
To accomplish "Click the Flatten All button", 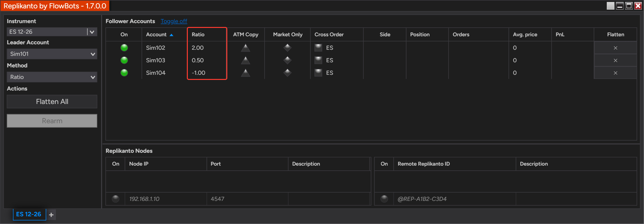I will 52,101.
